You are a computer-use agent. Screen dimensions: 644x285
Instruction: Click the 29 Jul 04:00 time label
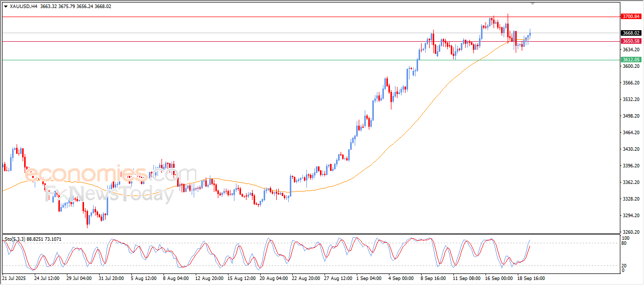click(78, 278)
